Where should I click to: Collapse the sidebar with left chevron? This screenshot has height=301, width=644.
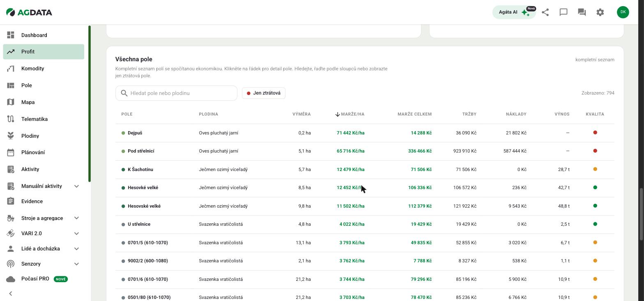[x=11, y=294]
